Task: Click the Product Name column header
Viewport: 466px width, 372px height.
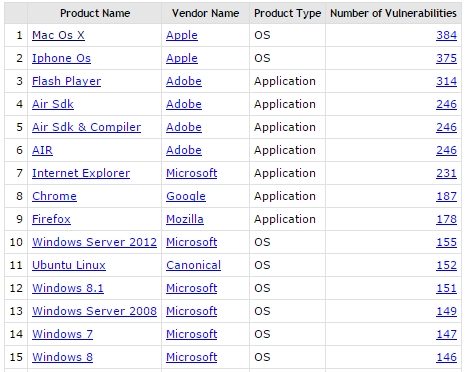Action: [x=95, y=13]
